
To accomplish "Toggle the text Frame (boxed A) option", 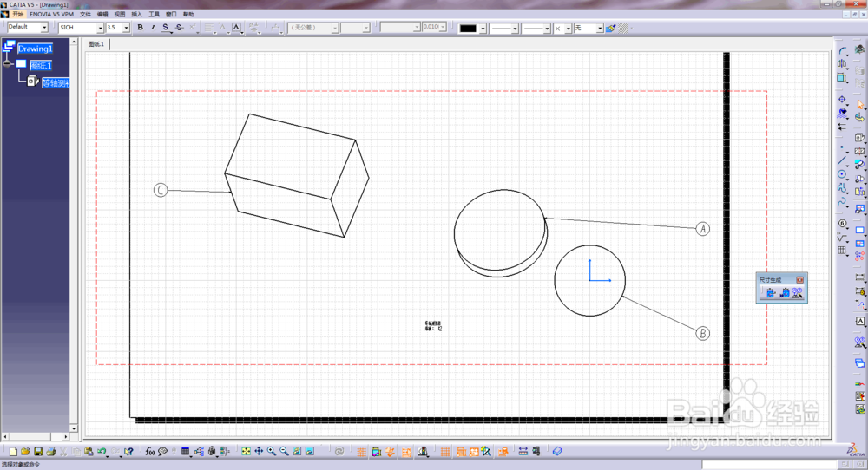I will click(x=236, y=28).
